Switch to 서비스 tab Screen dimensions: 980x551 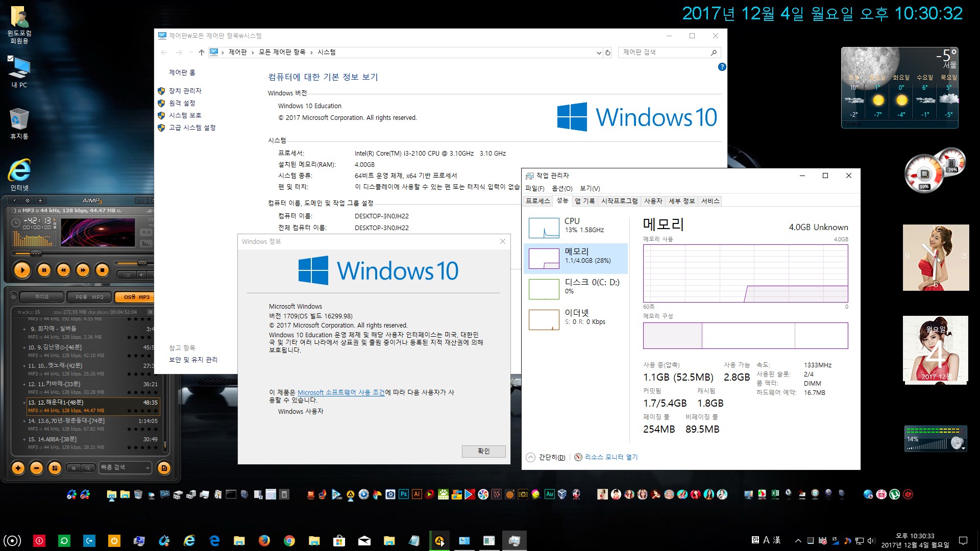pyautogui.click(x=710, y=201)
